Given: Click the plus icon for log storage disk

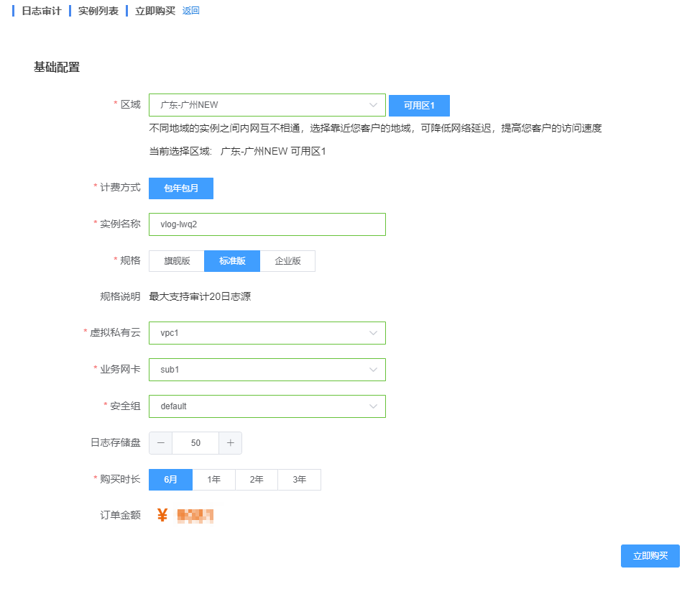Looking at the screenshot, I should (x=230, y=443).
